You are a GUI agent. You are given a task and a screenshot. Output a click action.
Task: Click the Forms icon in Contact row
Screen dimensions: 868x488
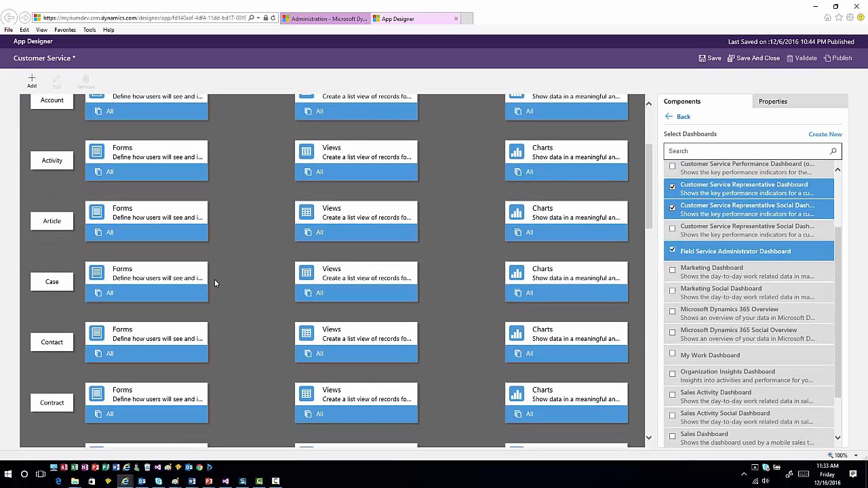click(x=97, y=333)
